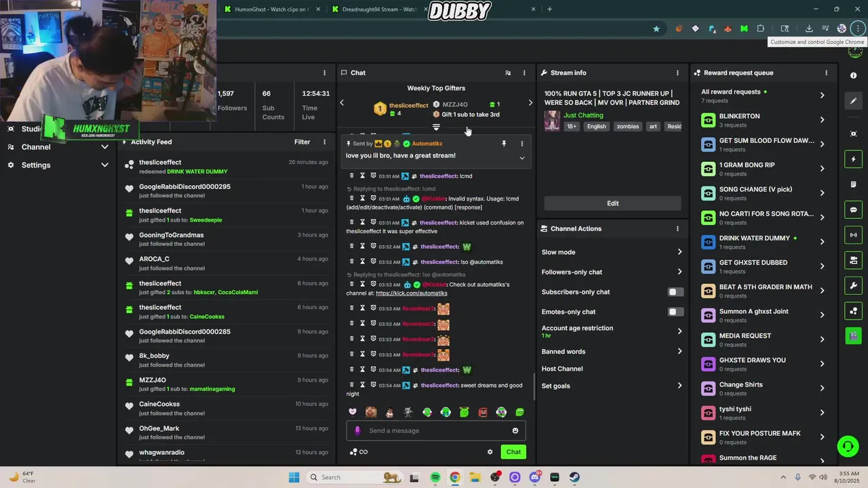Delete thesliceeffect's !cmd message with trash icon
The width and height of the screenshot is (868, 488).
351,176
